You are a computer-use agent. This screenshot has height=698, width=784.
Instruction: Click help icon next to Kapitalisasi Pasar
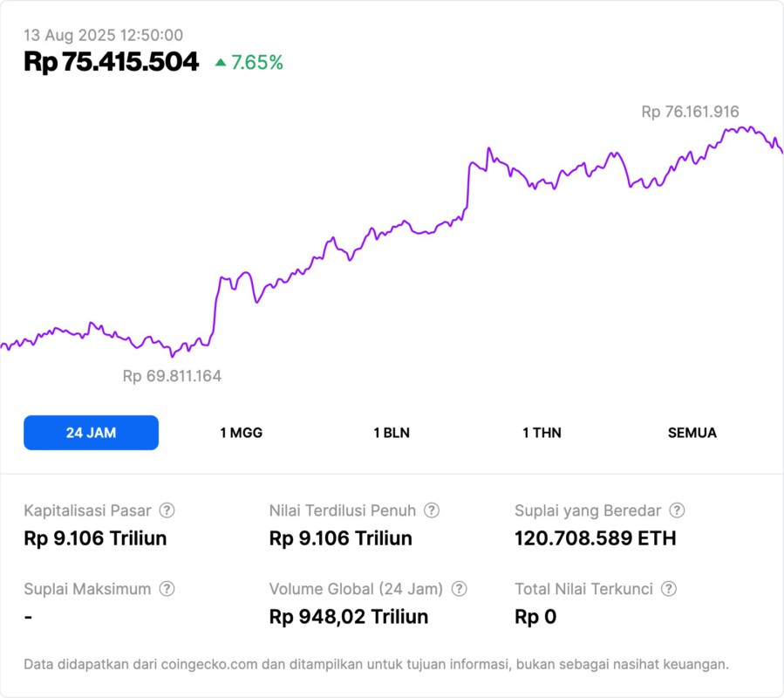[167, 510]
